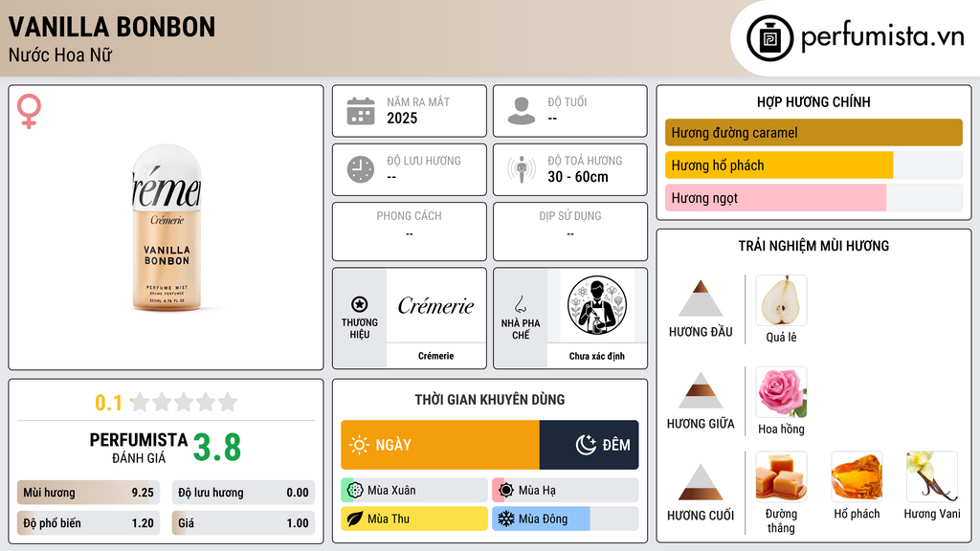This screenshot has height=551, width=980.
Task: Click the pink female gender symbol icon
Action: pyautogui.click(x=29, y=111)
